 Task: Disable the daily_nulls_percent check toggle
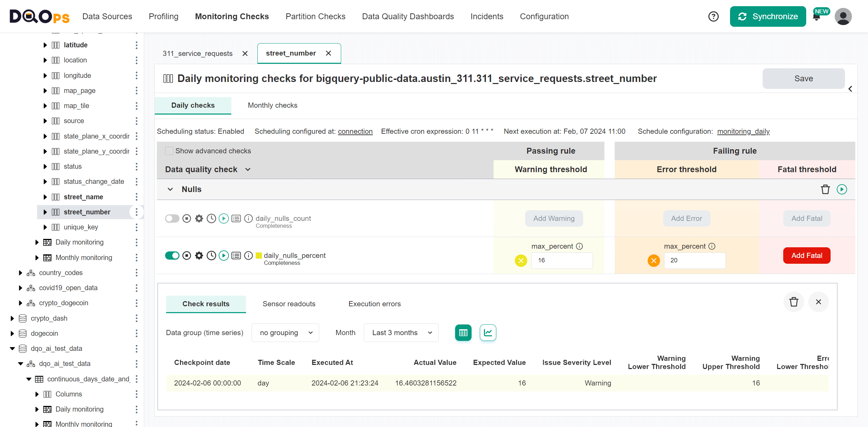point(172,256)
